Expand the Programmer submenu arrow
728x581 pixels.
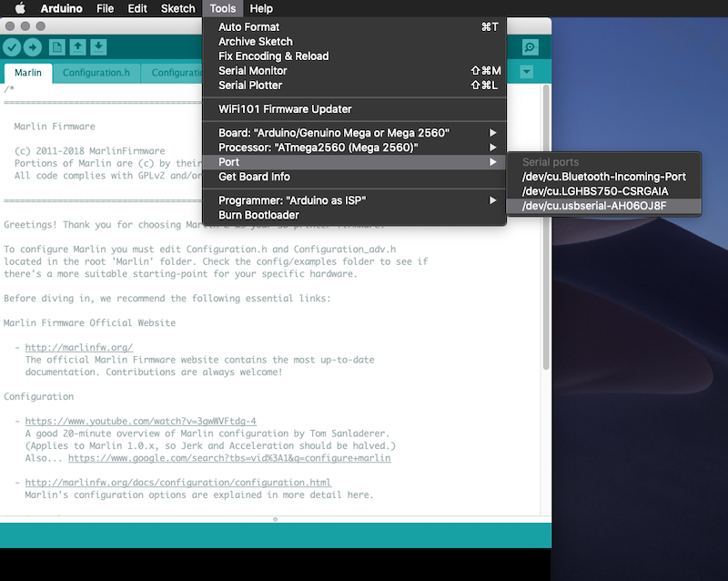492,200
